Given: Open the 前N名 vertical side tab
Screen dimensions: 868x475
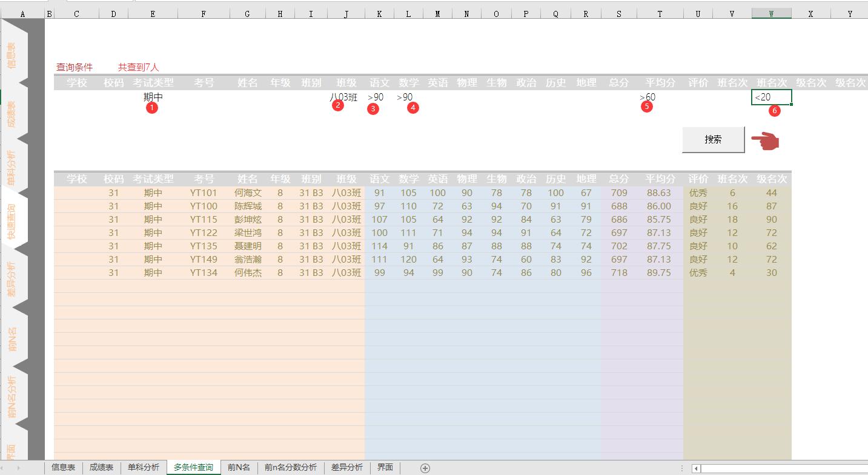Looking at the screenshot, I should click(12, 340).
